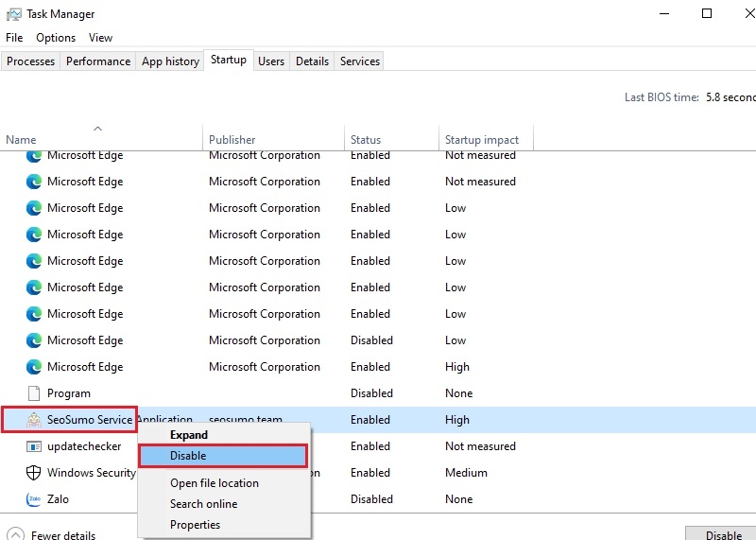The image size is (756, 540).
Task: Select the Program row name
Action: click(x=68, y=393)
